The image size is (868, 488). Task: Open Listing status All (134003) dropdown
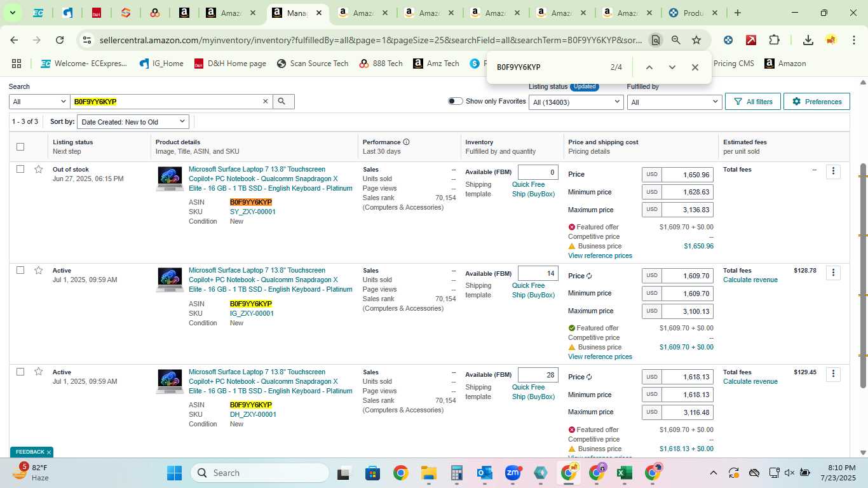click(576, 102)
